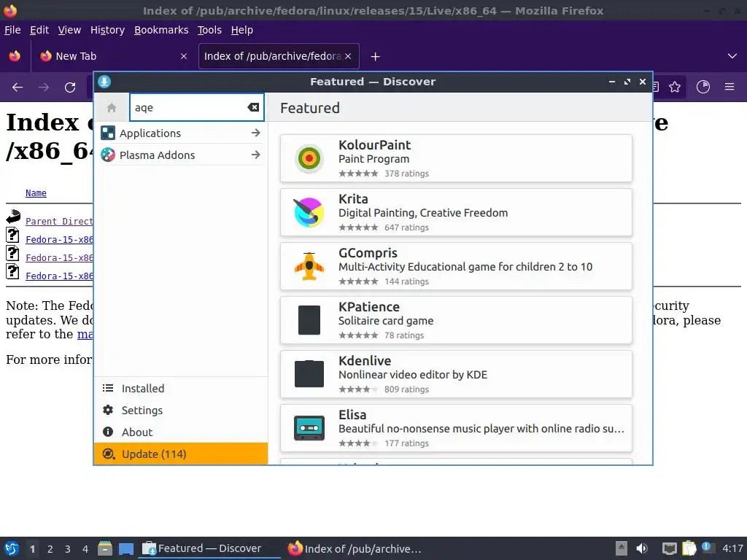Switch to virtual desktop 3
Viewport: 747px width, 560px height.
click(68, 549)
